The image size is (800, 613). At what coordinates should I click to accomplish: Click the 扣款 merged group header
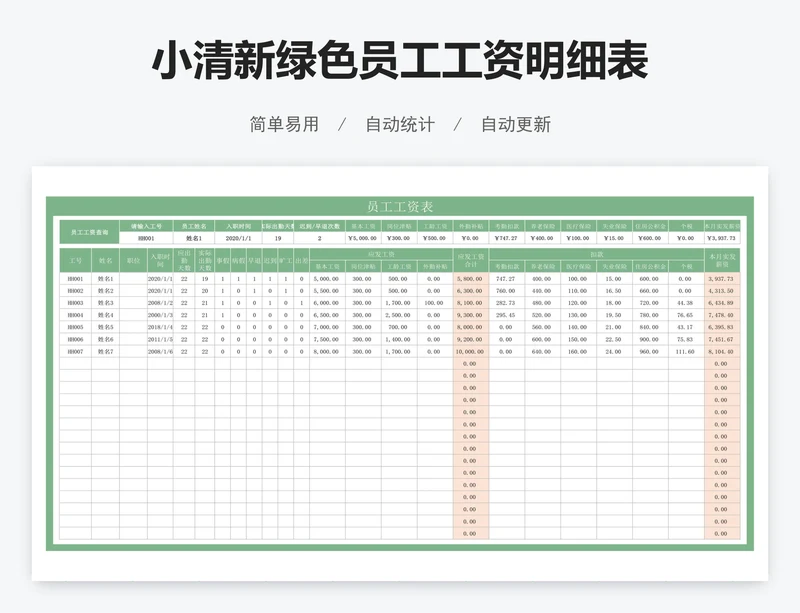(x=596, y=254)
